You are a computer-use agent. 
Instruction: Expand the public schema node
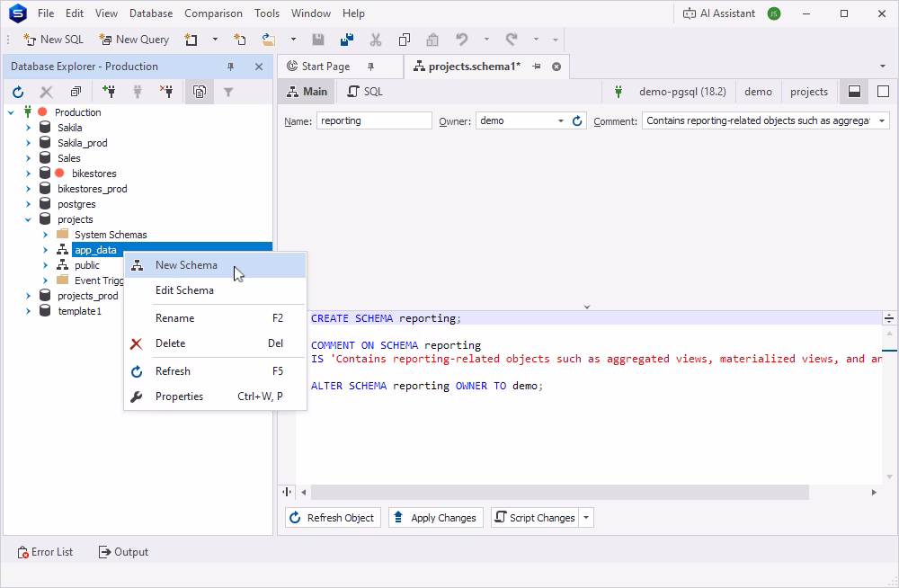click(x=45, y=265)
